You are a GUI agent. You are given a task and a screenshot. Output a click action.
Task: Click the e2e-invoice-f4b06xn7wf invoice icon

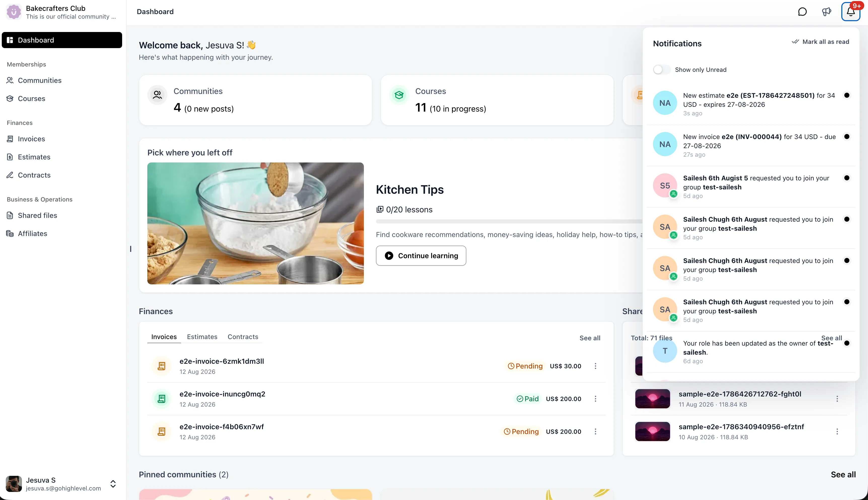(161, 431)
